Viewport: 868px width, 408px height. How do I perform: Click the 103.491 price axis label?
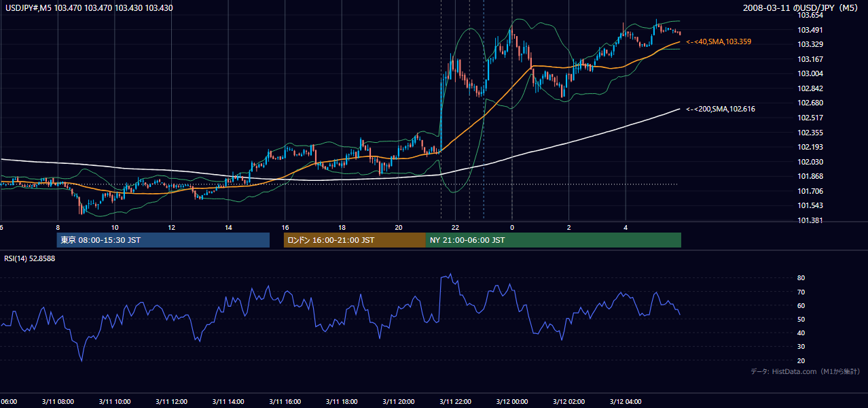[x=810, y=30]
